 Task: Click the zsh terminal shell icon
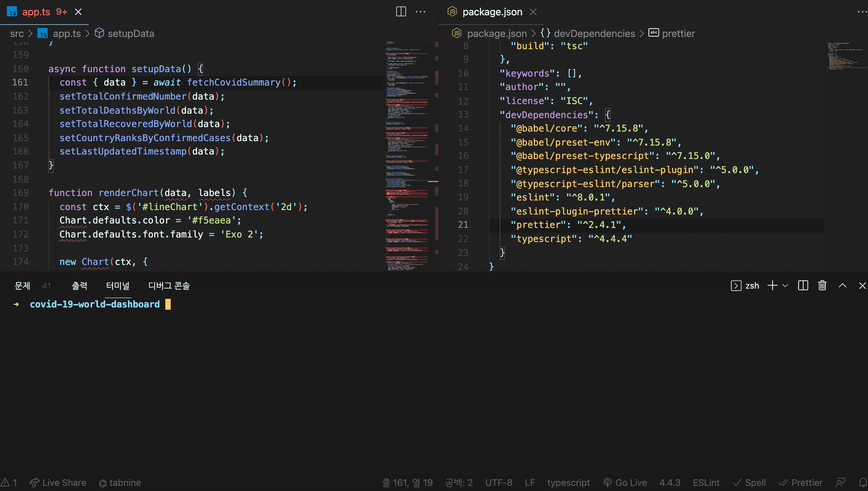736,286
